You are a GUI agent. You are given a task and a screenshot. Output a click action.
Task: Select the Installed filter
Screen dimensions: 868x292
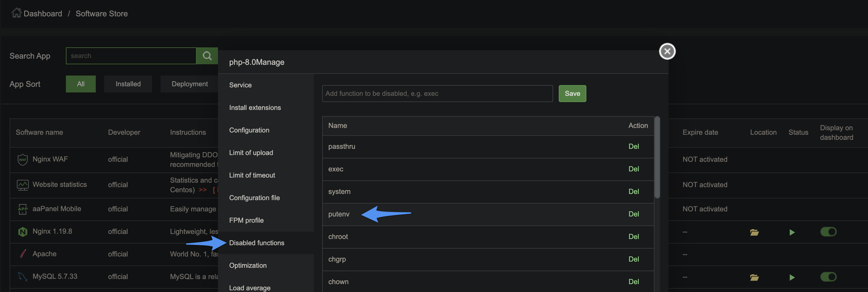(x=128, y=84)
